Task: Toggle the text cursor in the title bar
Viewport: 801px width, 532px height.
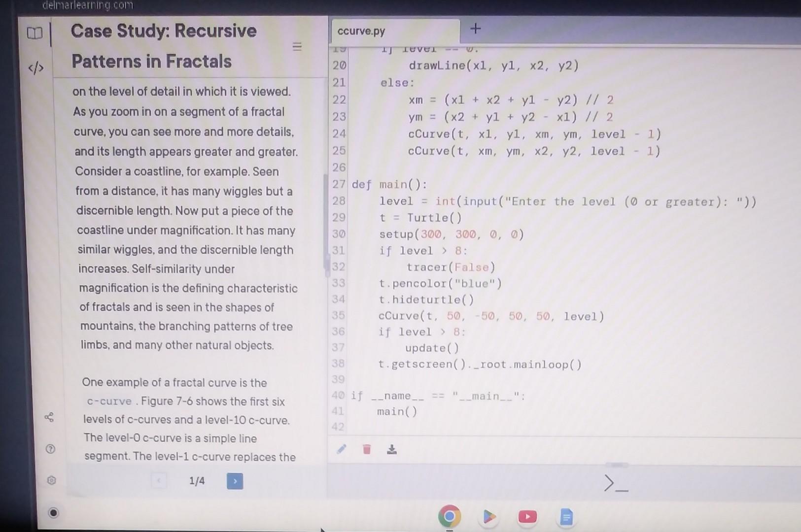Action: tap(49, 33)
